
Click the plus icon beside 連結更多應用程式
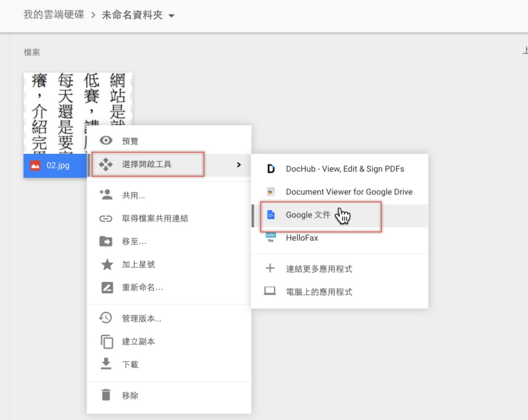pyautogui.click(x=270, y=268)
